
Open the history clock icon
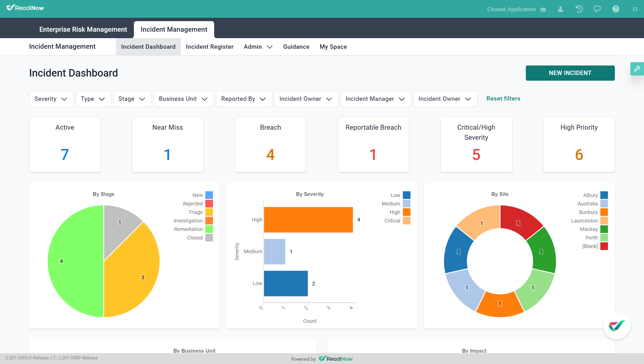[x=579, y=9]
